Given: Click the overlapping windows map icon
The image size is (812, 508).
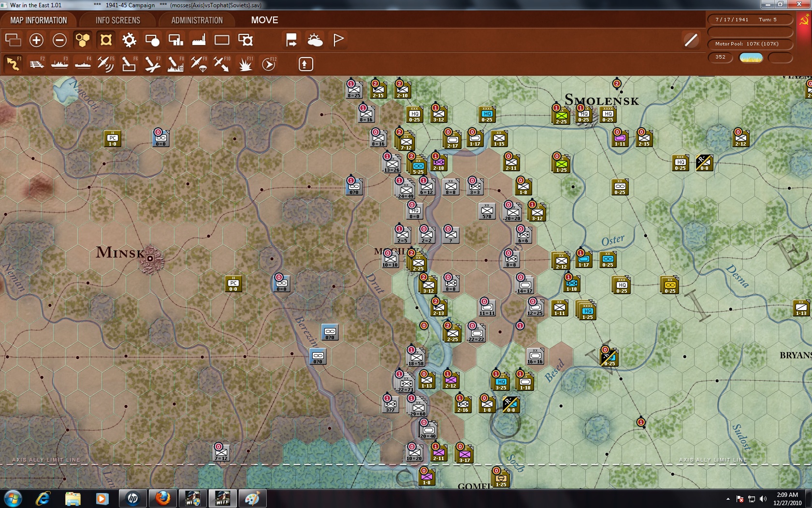Looking at the screenshot, I should (x=13, y=40).
